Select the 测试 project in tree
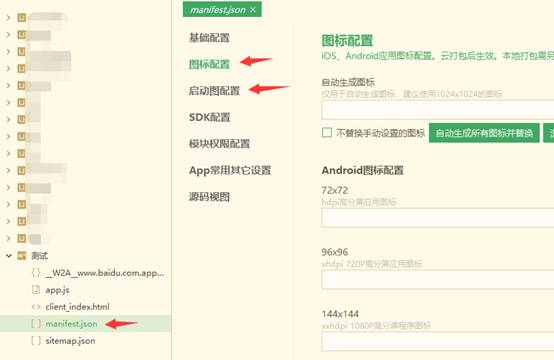 pos(39,255)
